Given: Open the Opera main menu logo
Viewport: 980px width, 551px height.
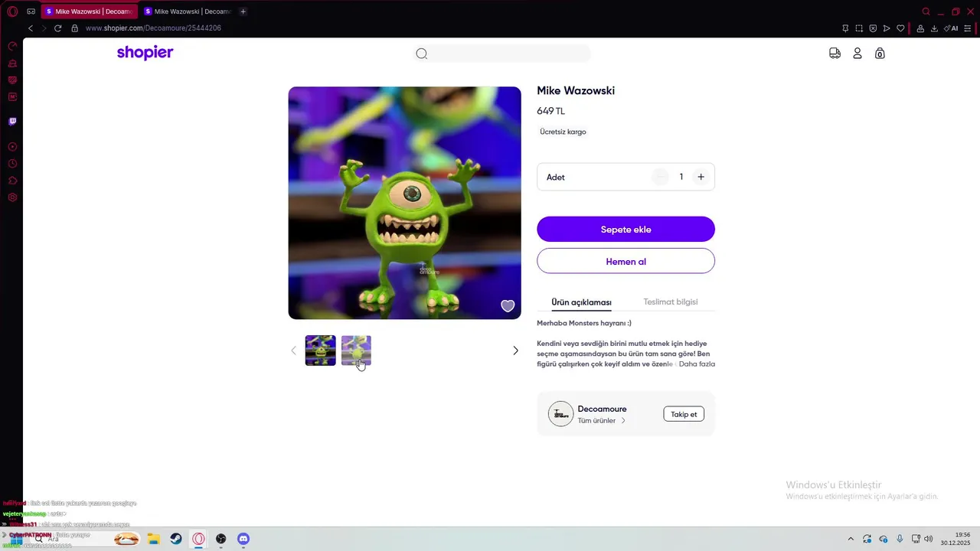Looking at the screenshot, I should point(12,11).
